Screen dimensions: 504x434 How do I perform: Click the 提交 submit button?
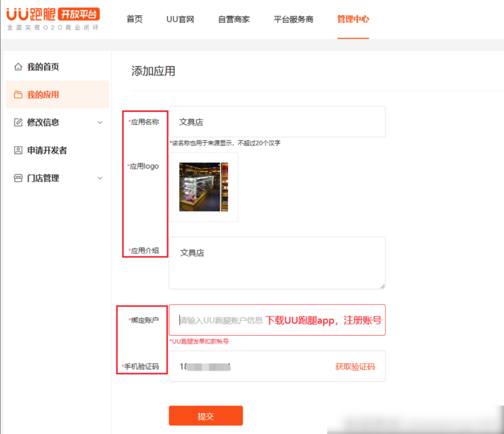[206, 415]
